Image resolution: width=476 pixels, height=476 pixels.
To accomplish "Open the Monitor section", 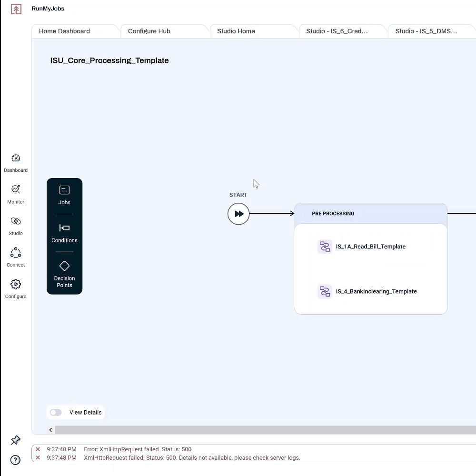I will click(x=16, y=189).
